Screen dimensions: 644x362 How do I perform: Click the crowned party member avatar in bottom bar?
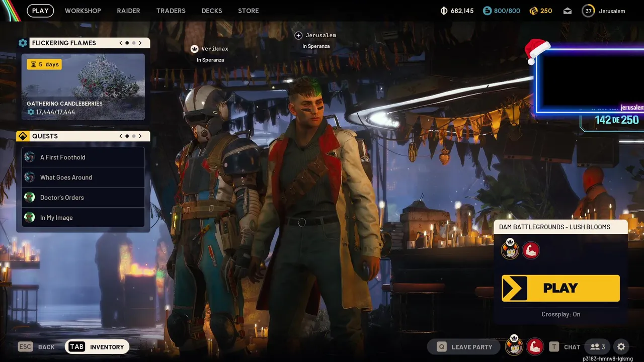[514, 345]
